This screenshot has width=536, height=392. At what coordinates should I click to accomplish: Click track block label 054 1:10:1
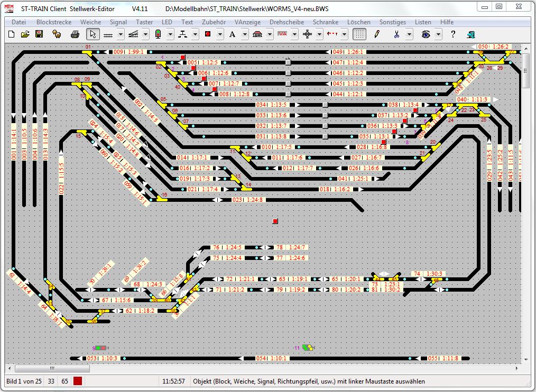(x=272, y=358)
